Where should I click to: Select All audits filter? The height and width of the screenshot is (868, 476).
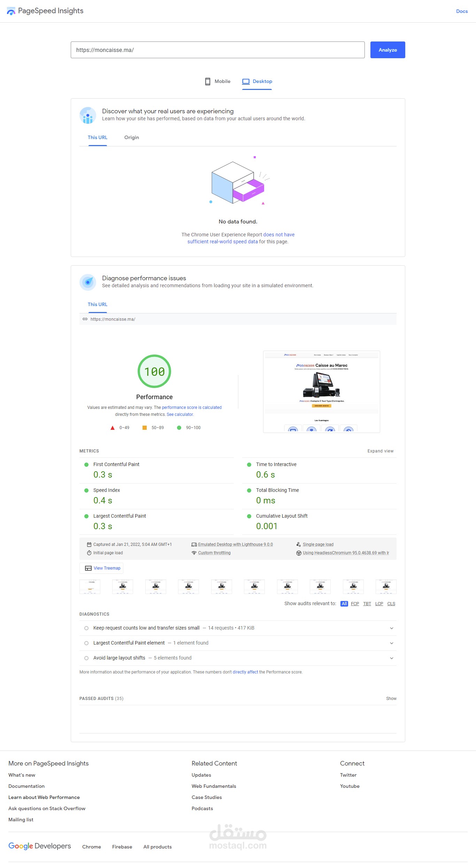click(x=344, y=604)
